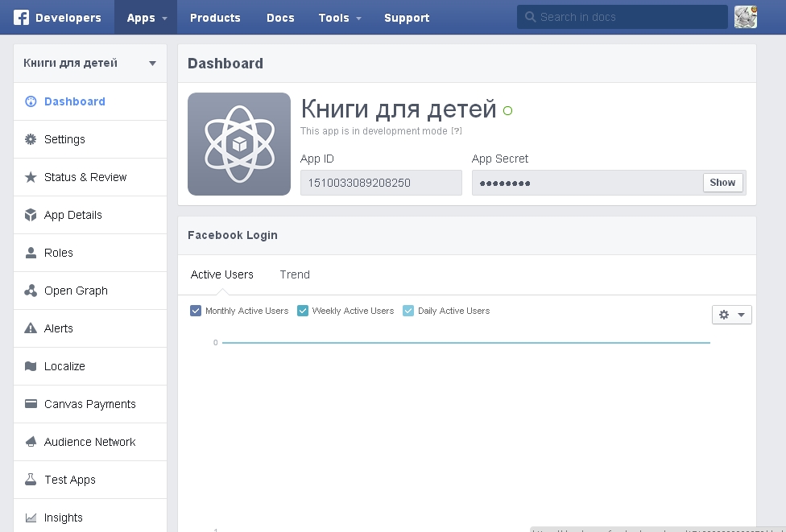Open the Tools dropdown menu

pos(340,18)
